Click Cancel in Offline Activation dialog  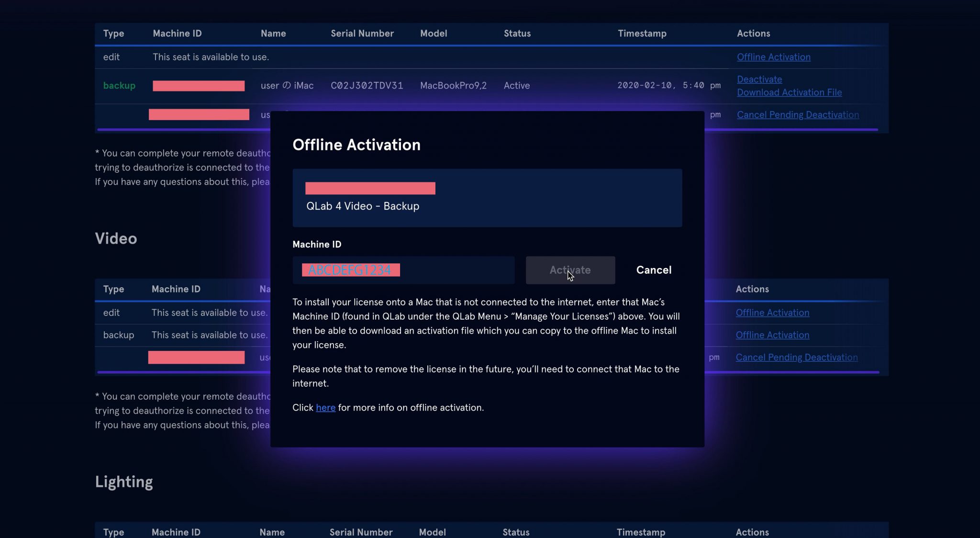click(654, 270)
